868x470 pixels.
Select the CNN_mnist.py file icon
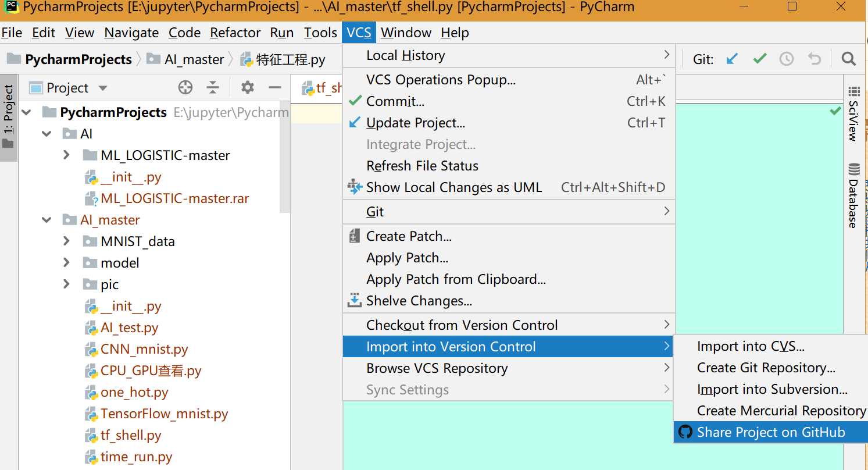point(91,350)
